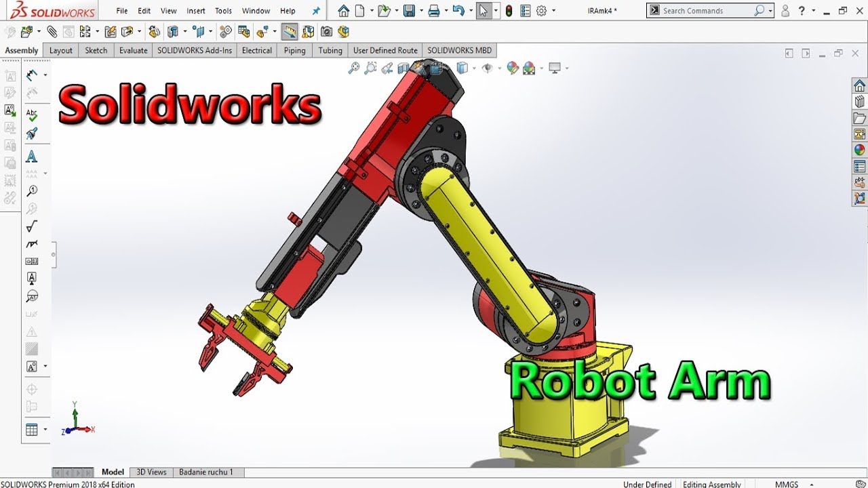
Task: Click the Take Snapshot camera icon
Action: tap(327, 32)
